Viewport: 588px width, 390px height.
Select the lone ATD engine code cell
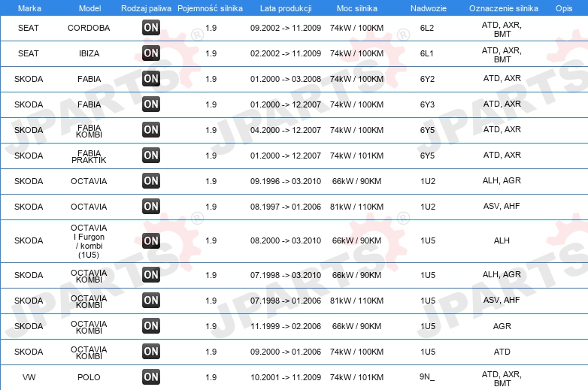(x=502, y=352)
